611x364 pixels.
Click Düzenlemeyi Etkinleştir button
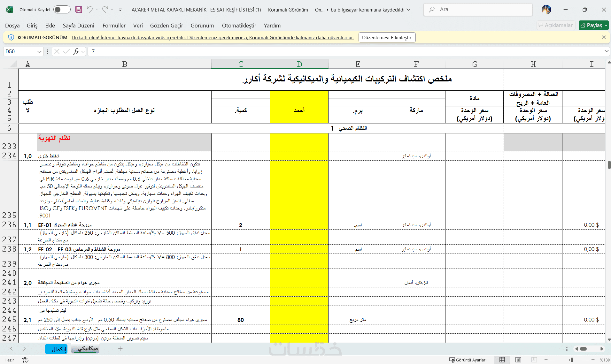[x=387, y=37]
